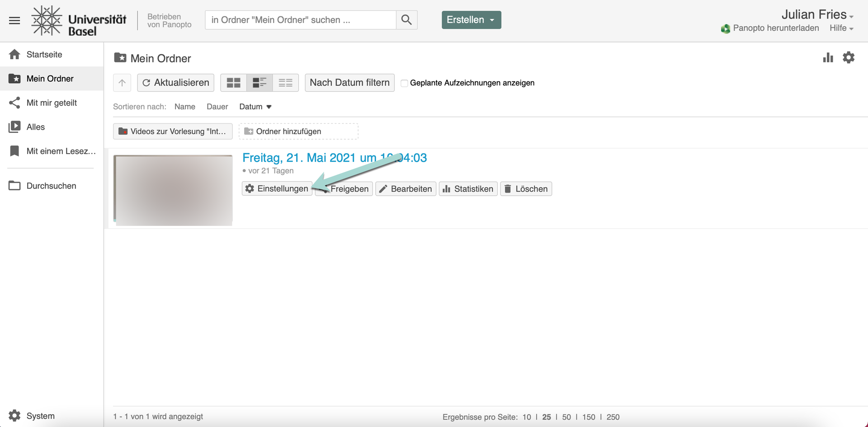868x427 pixels.
Task: Open the hamburger navigation menu
Action: (x=14, y=20)
